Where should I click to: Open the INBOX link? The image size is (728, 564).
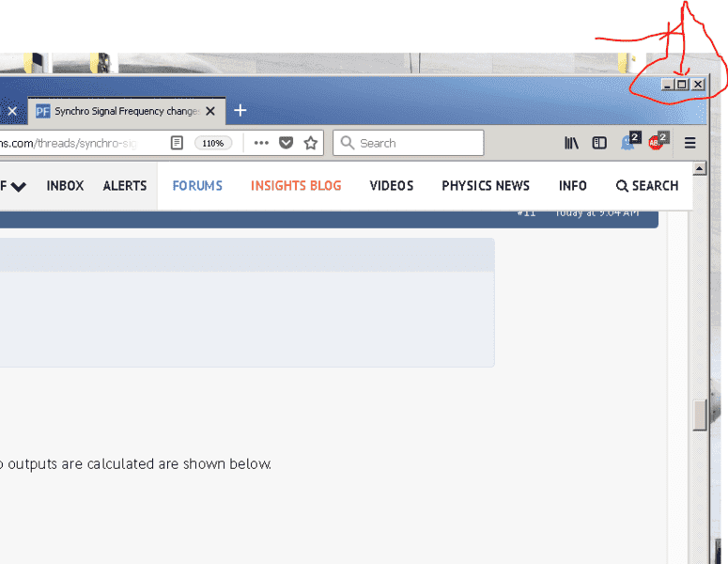point(65,186)
